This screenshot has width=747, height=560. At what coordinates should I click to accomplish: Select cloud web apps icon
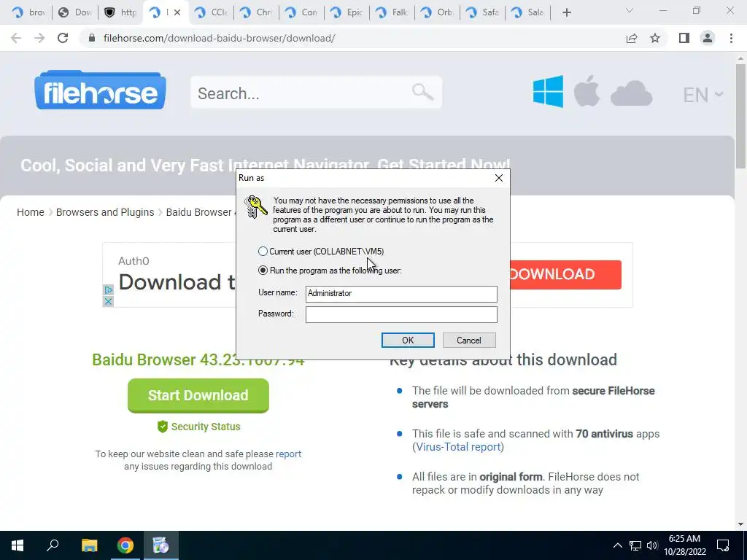tap(631, 93)
